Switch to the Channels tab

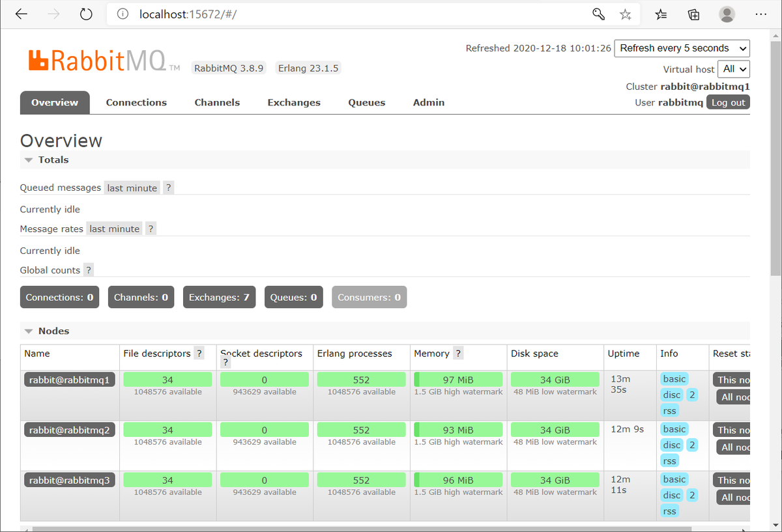217,102
